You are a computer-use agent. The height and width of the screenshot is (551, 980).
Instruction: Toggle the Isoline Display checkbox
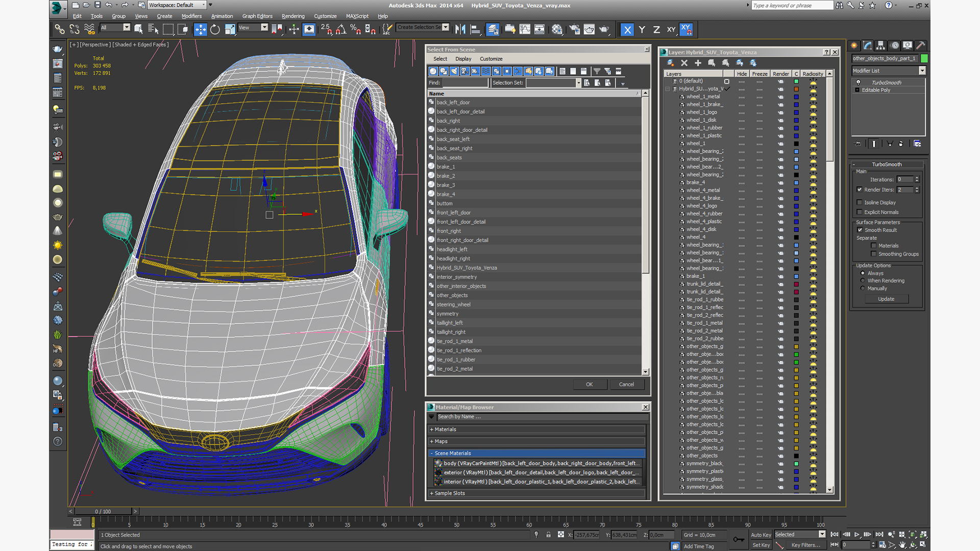(x=860, y=203)
